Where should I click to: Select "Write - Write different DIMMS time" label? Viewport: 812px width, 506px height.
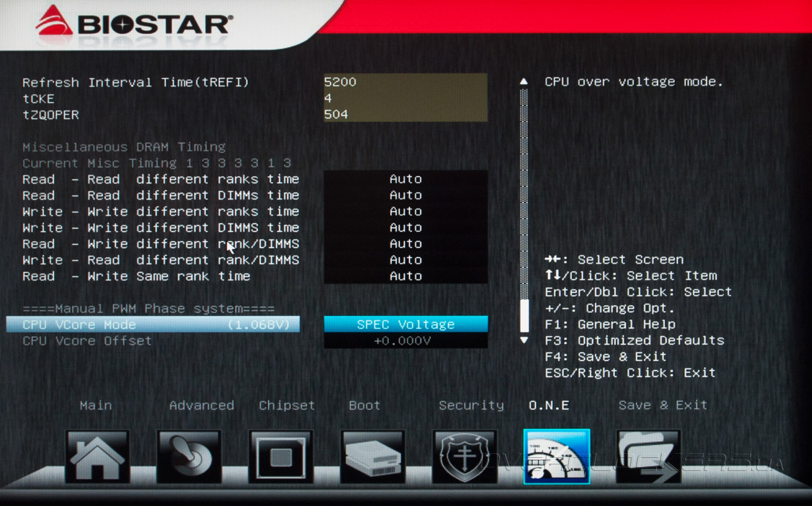pyautogui.click(x=160, y=227)
